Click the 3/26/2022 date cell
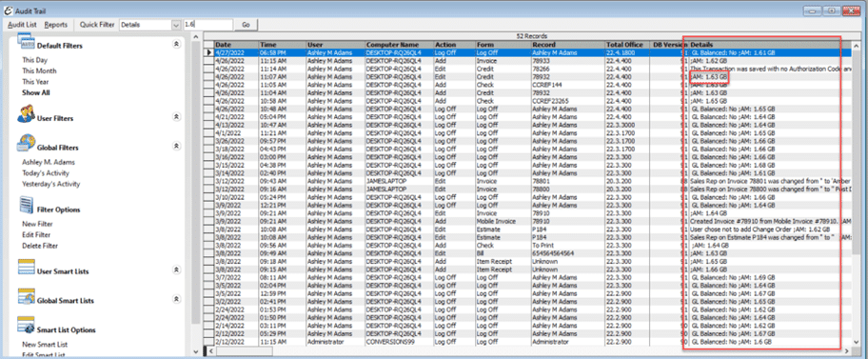Viewport: 868px width, 359px height. [x=236, y=141]
